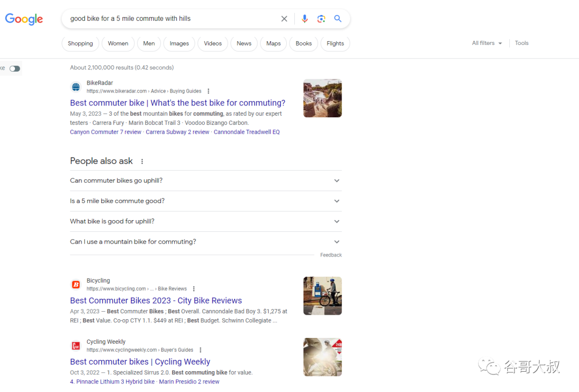
Task: Open "Best commuter bikes | Cycling Weekly" result
Action: point(140,362)
